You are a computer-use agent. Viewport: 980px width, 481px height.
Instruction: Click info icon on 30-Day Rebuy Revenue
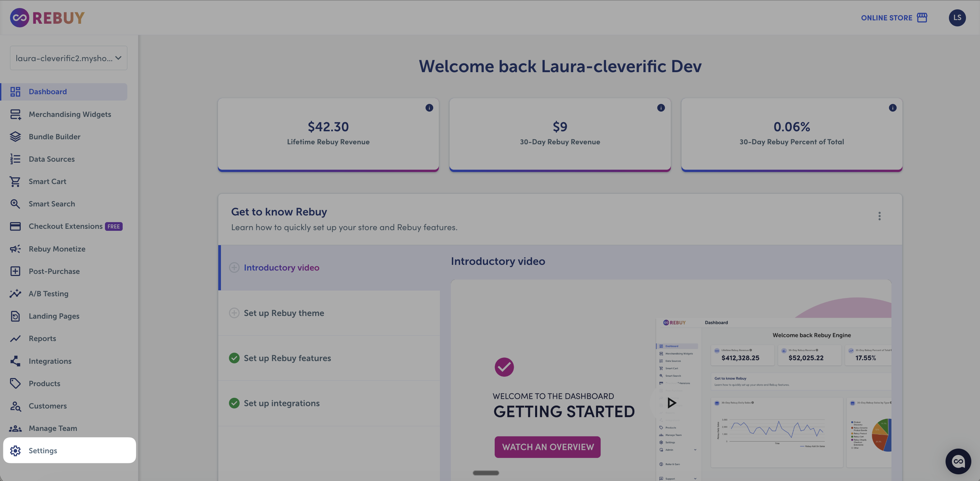661,108
